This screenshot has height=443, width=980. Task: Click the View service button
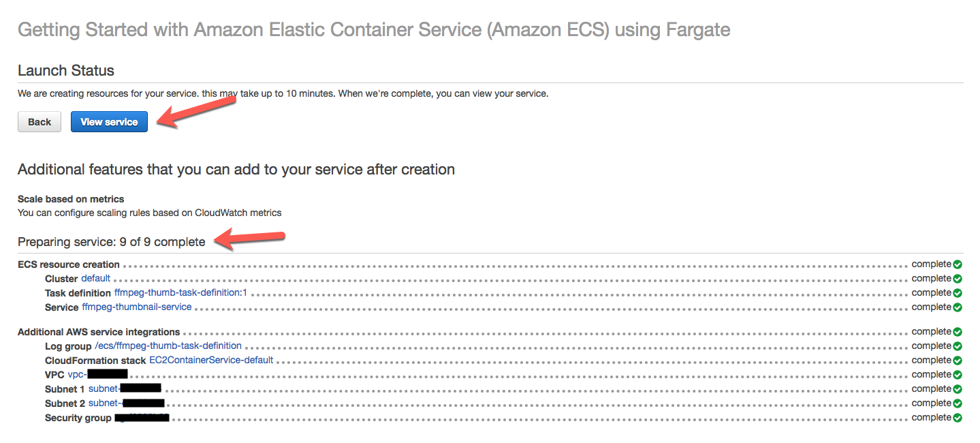pyautogui.click(x=109, y=122)
